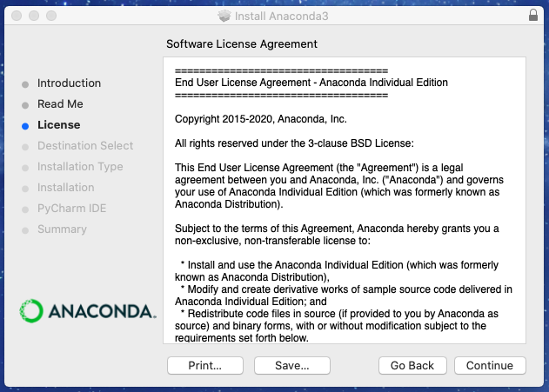This screenshot has height=392, width=549.
Task: Click the Anaconda logo in the sidebar
Action: pyautogui.click(x=88, y=310)
